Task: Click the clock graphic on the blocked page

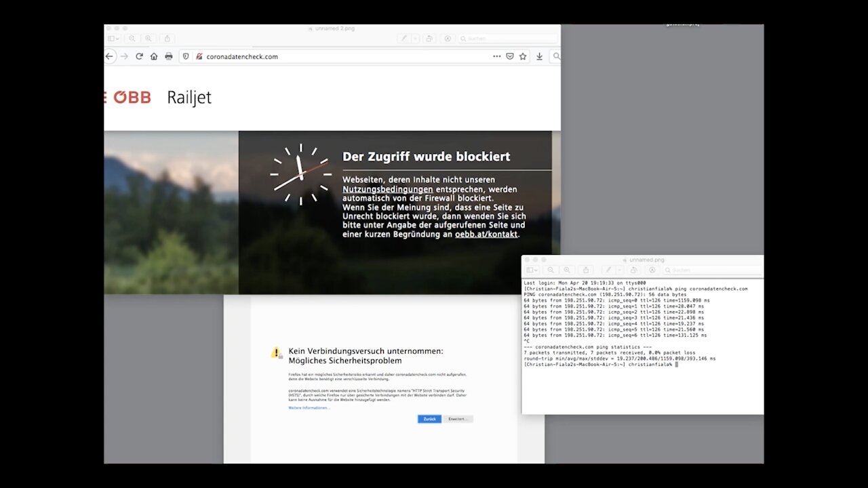Action: pyautogui.click(x=301, y=174)
